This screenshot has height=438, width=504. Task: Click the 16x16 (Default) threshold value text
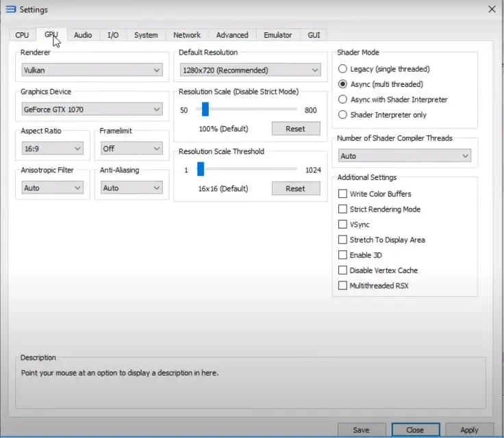pos(223,189)
